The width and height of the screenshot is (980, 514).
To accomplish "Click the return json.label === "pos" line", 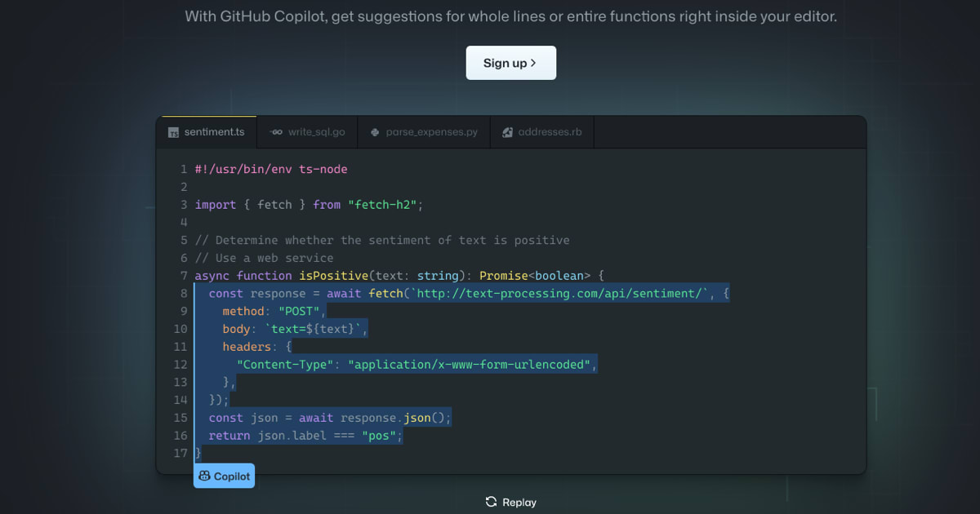I will pos(305,436).
